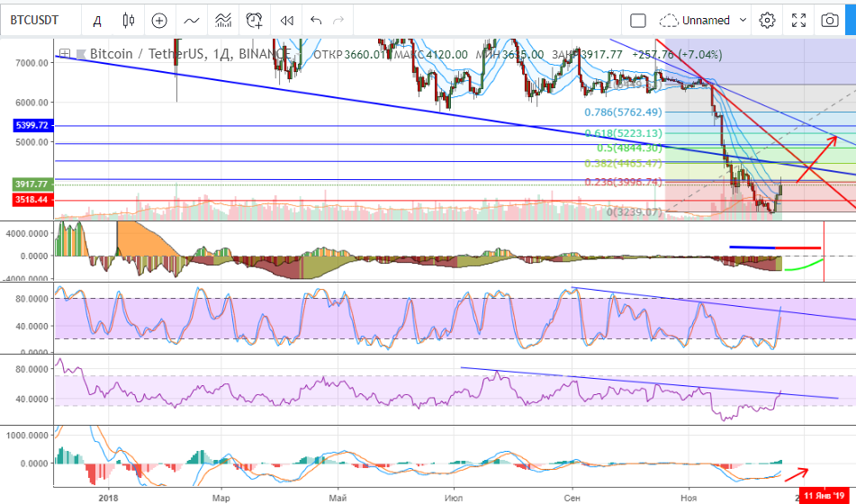The width and height of the screenshot is (856, 504).
Task: Open the financials chart templates icon
Action: 223,20
